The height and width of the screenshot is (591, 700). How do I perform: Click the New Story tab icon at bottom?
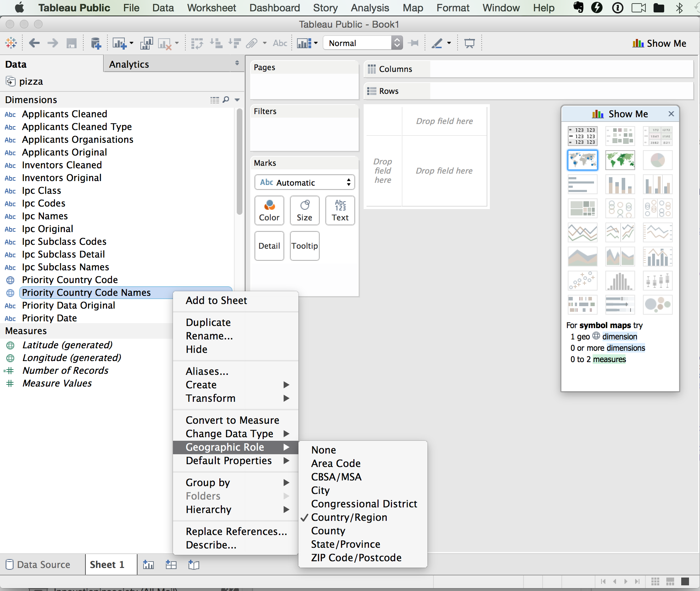(x=194, y=564)
